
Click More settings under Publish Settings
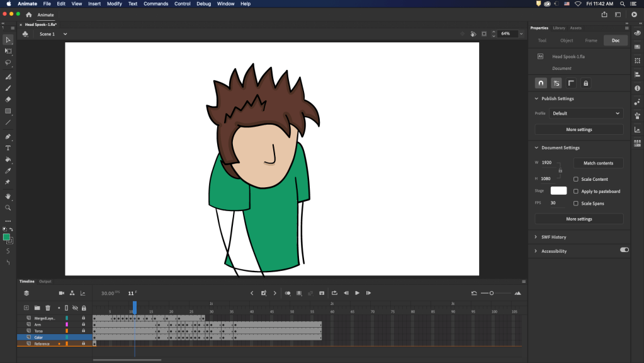pyautogui.click(x=579, y=129)
